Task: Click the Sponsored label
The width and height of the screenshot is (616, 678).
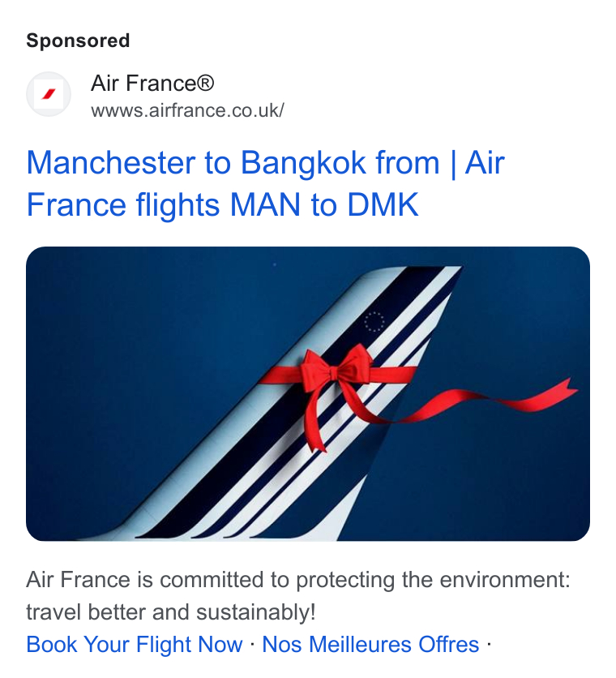Action: (x=78, y=41)
